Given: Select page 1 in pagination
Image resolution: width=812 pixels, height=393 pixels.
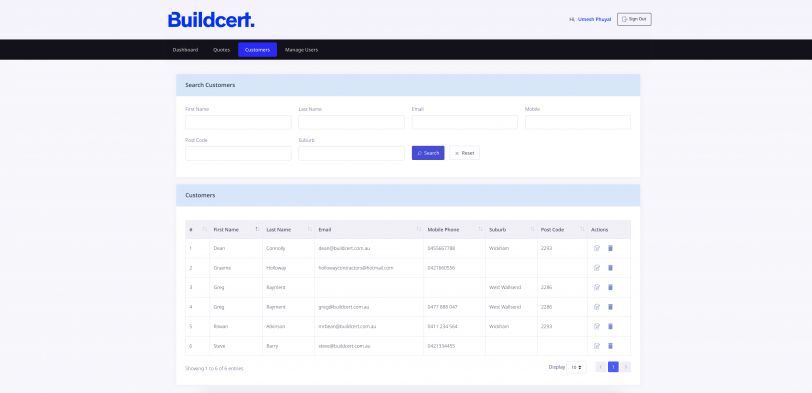Looking at the screenshot, I should 613,367.
